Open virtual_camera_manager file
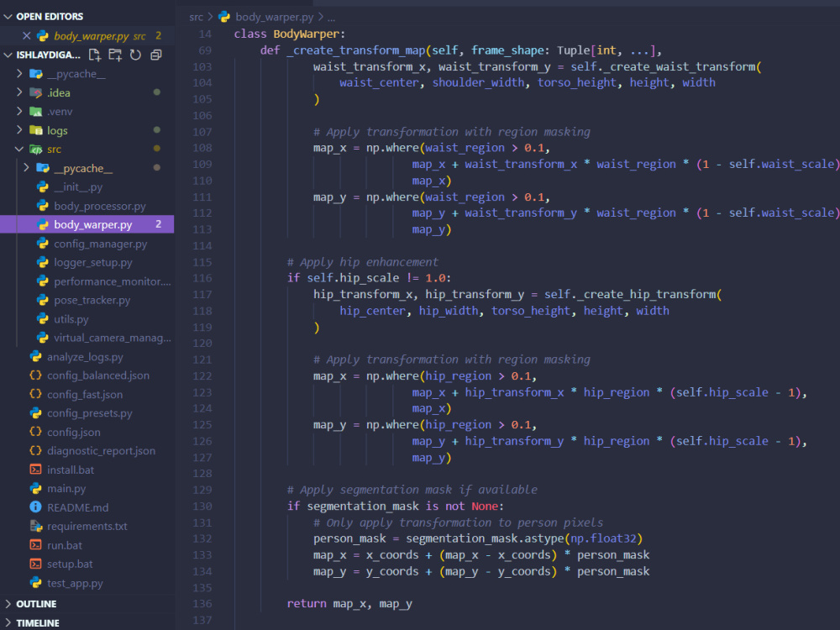Viewport: 840px width, 630px height. [x=112, y=338]
